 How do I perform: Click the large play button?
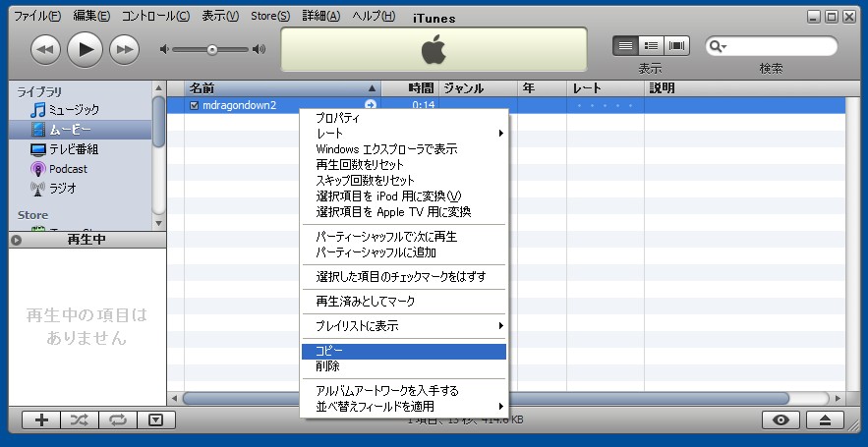point(85,50)
